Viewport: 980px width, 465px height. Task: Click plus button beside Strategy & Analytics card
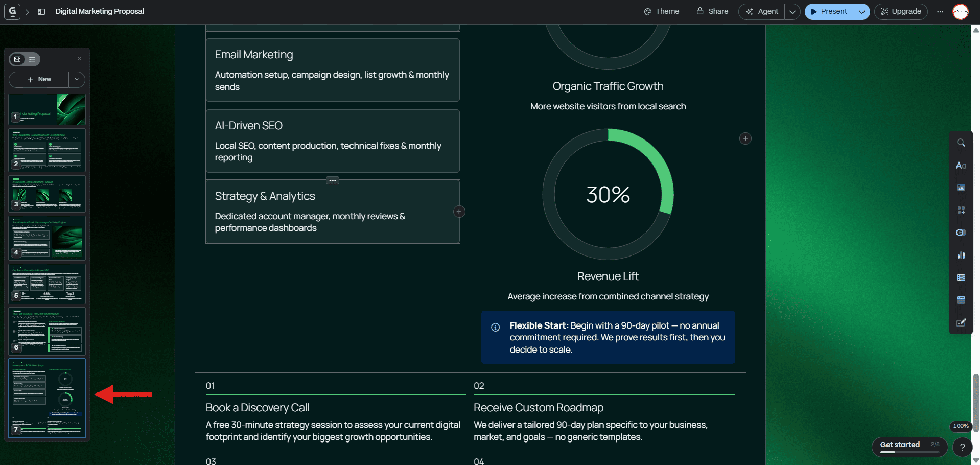coord(459,212)
